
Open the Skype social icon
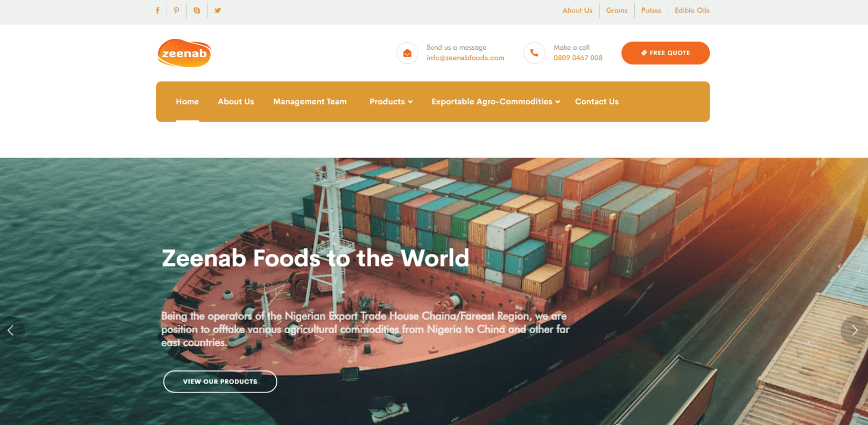point(197,10)
